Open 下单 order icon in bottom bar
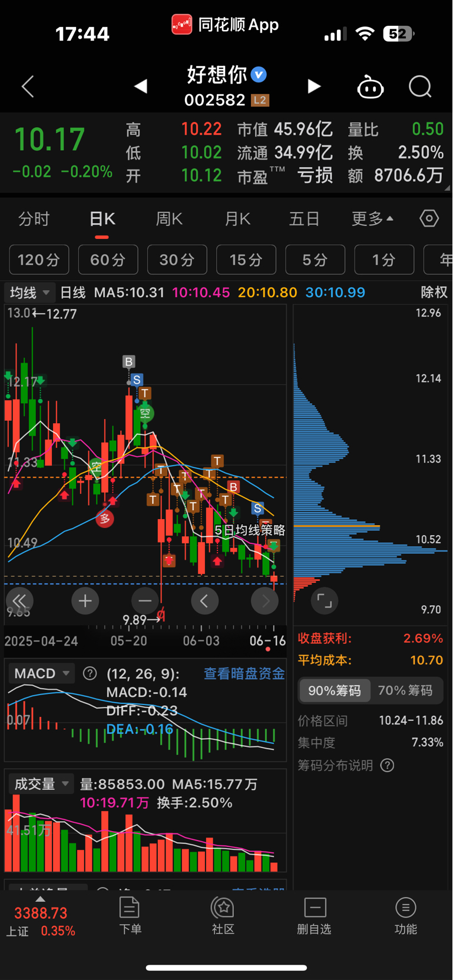The image size is (453, 980). pyautogui.click(x=130, y=916)
